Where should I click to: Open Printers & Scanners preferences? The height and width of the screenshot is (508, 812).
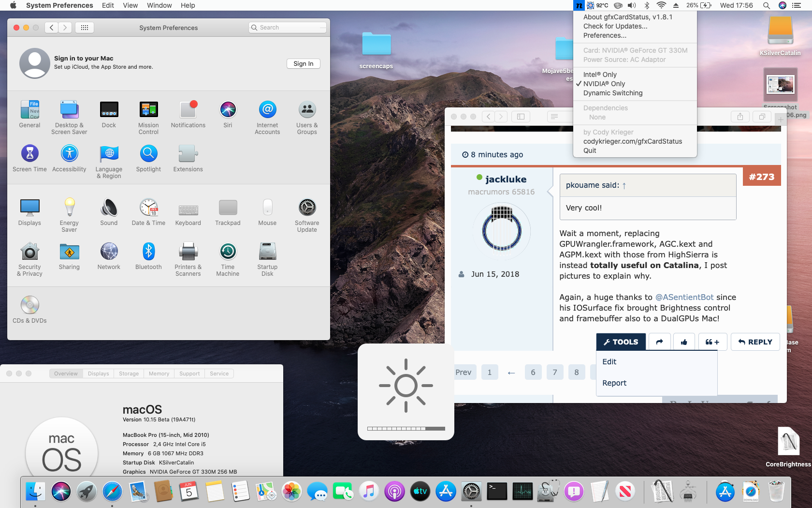coord(188,259)
